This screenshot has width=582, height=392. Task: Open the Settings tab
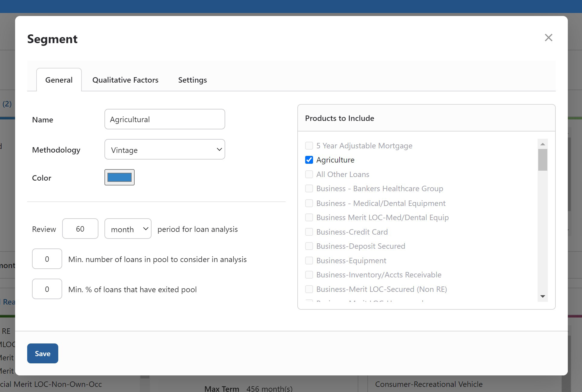(192, 80)
